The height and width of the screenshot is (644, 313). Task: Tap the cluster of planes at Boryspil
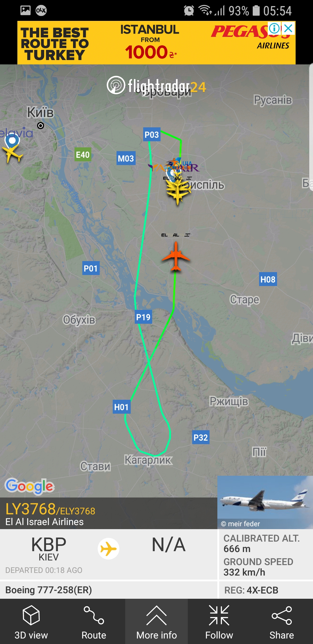pos(177,180)
